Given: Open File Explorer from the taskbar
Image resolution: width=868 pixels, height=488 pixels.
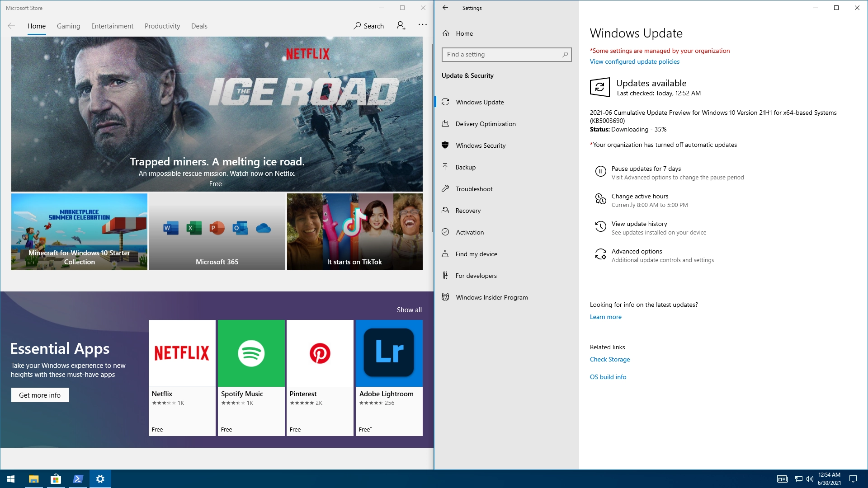Looking at the screenshot, I should coord(34,479).
